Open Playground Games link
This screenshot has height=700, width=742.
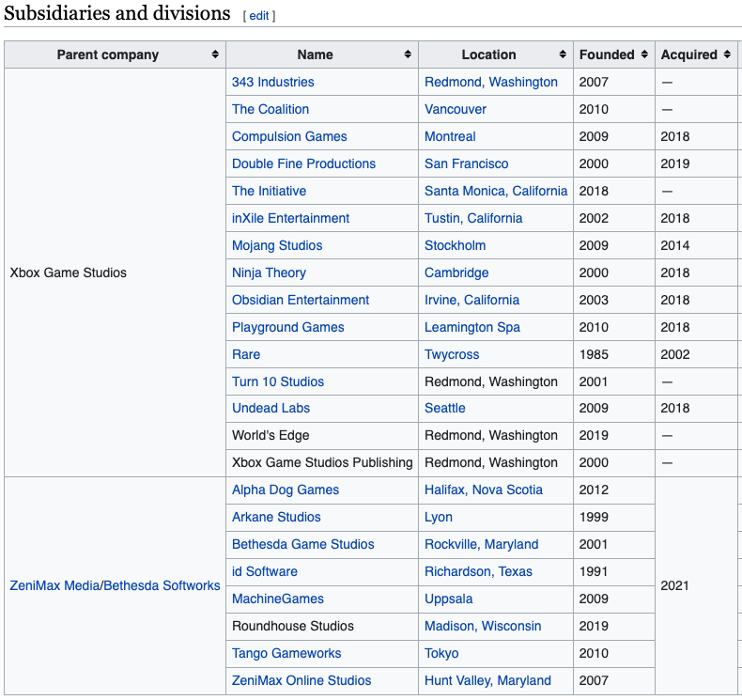[287, 328]
